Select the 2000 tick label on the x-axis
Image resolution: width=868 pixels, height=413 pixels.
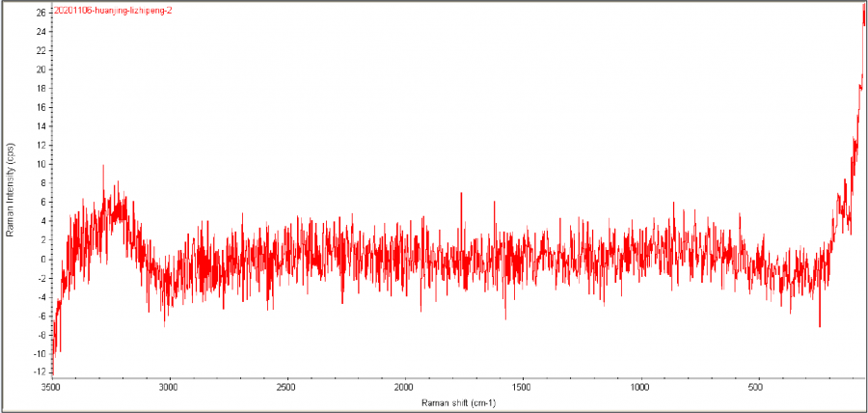point(405,386)
